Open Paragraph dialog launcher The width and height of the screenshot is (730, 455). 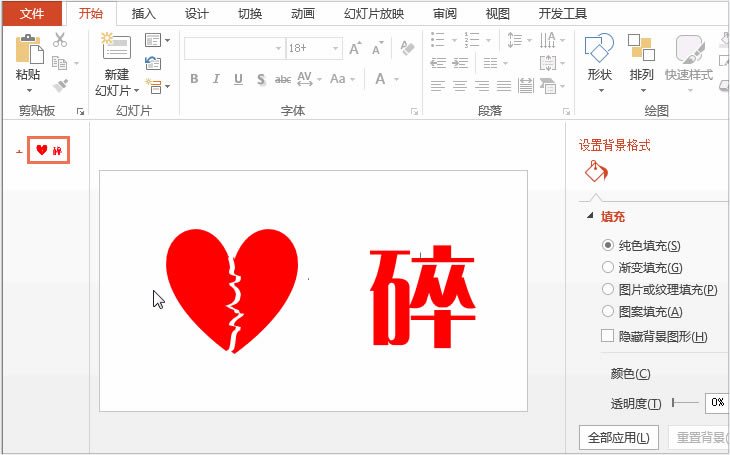pos(566,111)
